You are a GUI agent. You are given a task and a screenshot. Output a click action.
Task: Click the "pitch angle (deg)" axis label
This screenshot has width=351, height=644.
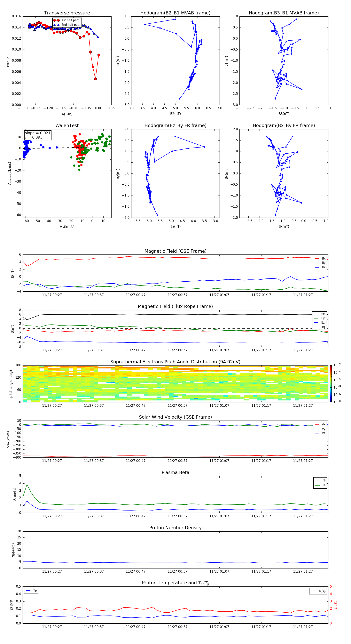(x=11, y=384)
